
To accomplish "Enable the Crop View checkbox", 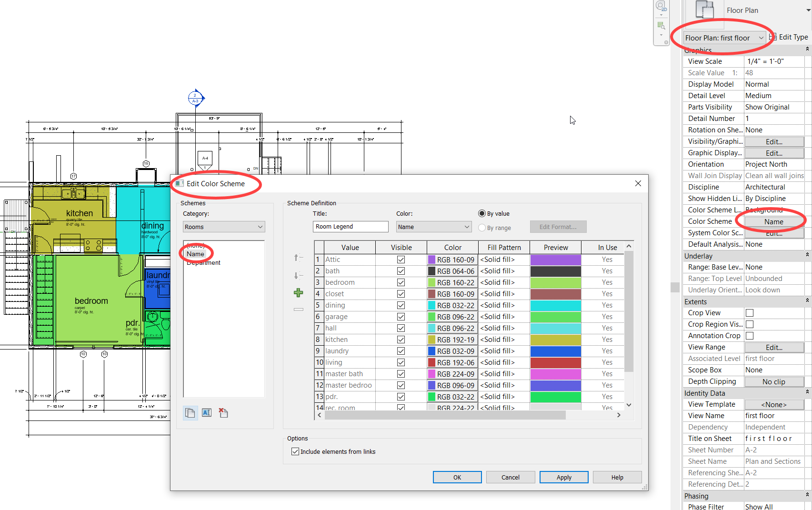I will coord(749,312).
